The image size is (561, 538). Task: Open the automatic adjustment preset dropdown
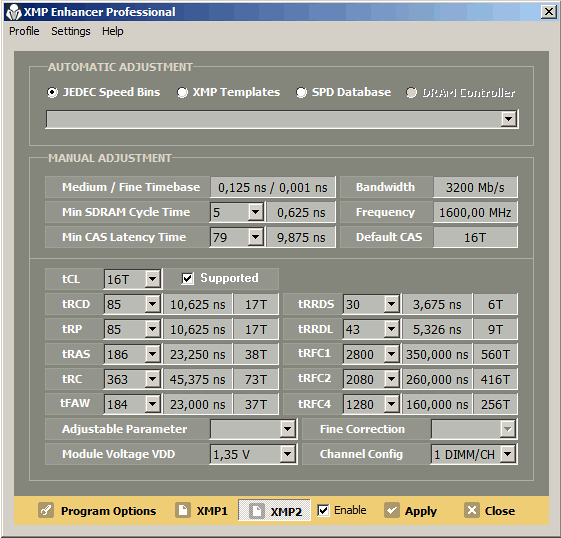click(508, 119)
